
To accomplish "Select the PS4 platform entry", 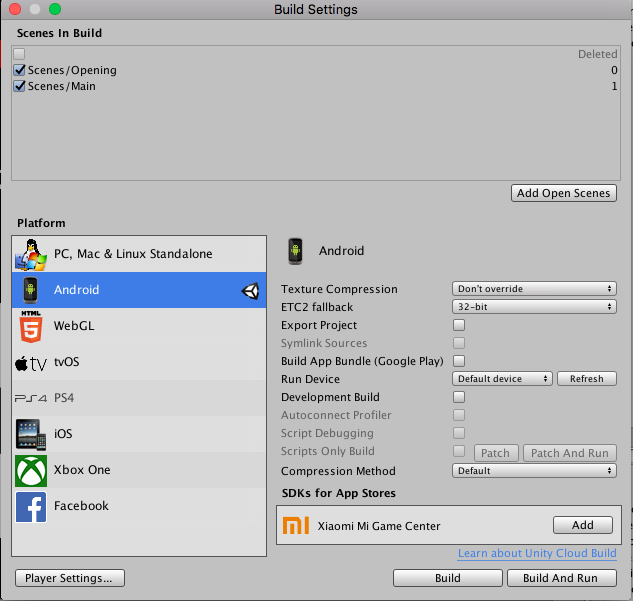I will (x=139, y=398).
